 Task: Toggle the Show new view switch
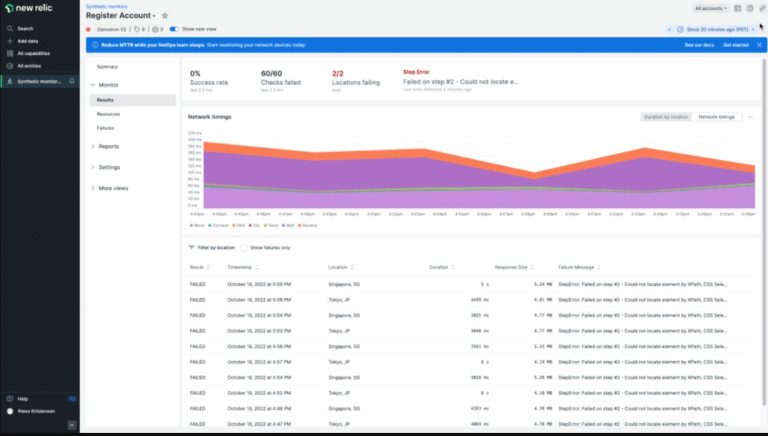pyautogui.click(x=174, y=29)
